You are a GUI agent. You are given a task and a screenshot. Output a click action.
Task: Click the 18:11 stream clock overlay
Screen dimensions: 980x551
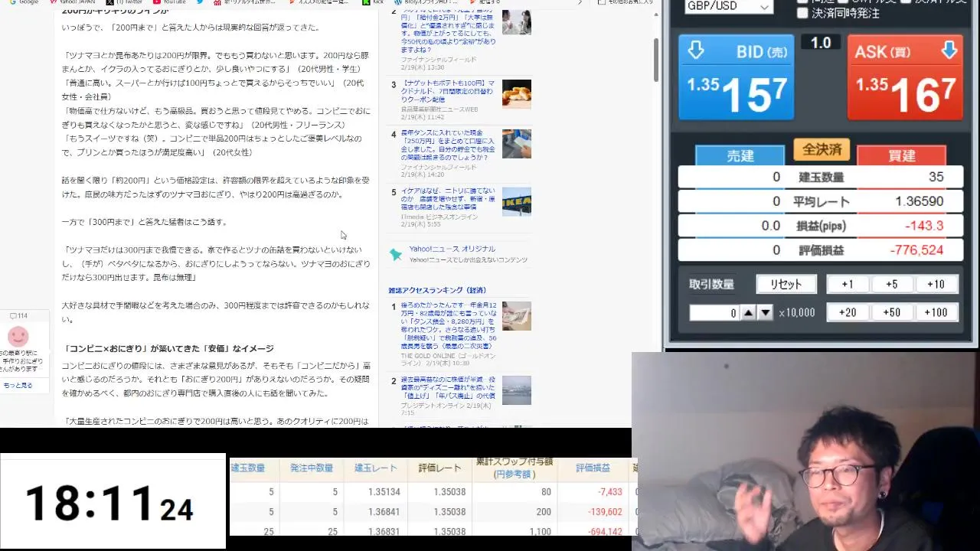pos(113,503)
